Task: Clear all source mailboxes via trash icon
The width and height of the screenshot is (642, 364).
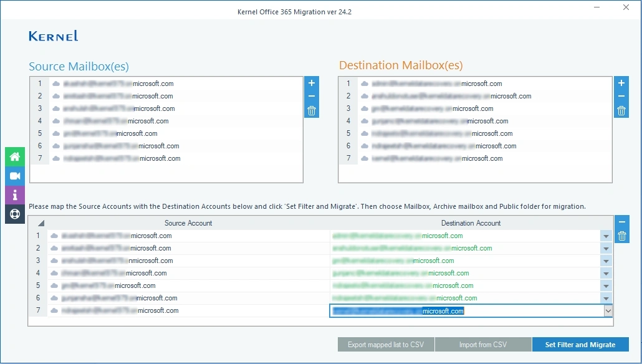Action: (311, 110)
